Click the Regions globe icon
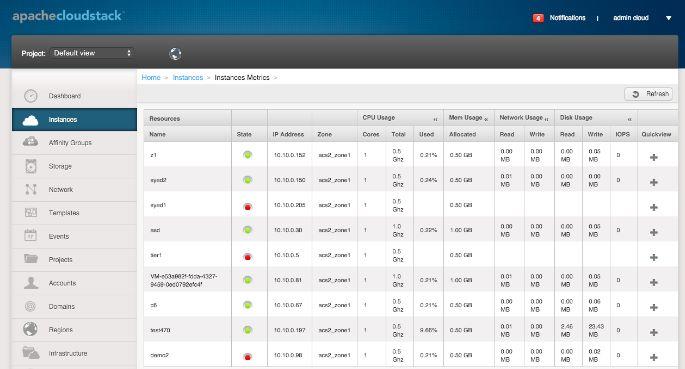The width and height of the screenshot is (685, 369). click(31, 329)
